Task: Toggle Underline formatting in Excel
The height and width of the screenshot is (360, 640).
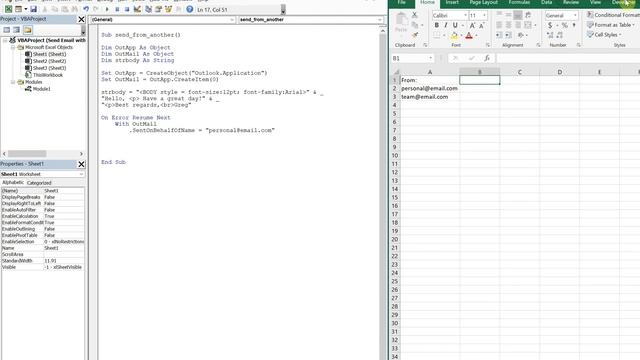Action: tap(455, 26)
